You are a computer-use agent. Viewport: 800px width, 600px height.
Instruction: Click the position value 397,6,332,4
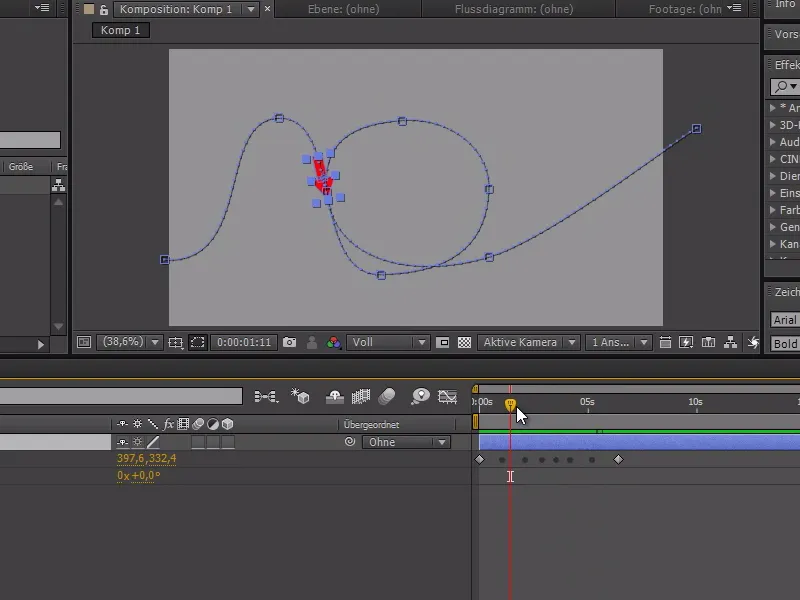[x=146, y=458]
